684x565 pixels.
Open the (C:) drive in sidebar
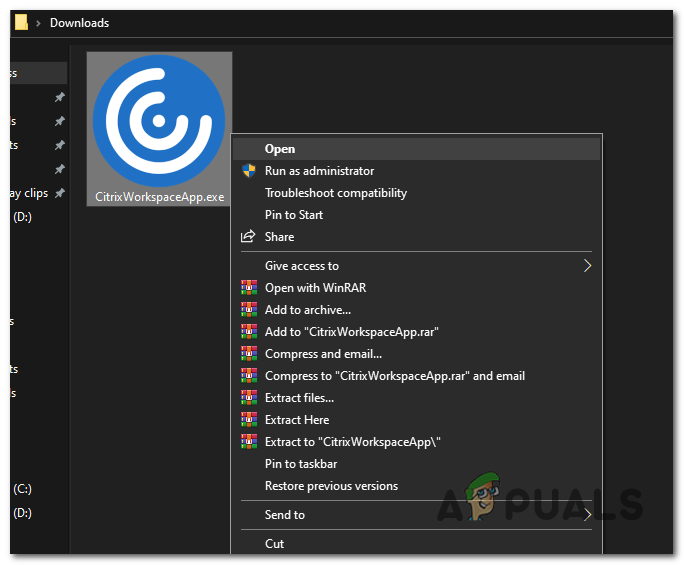[22, 489]
